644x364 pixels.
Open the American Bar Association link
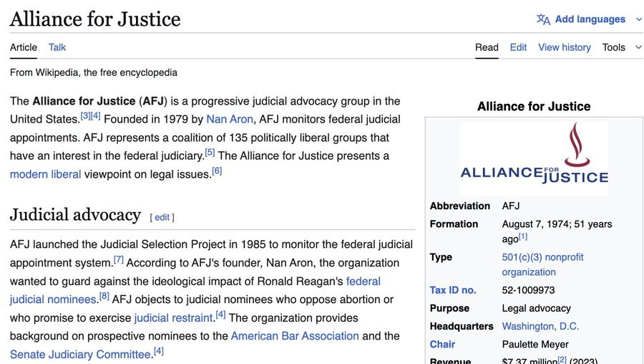295,336
